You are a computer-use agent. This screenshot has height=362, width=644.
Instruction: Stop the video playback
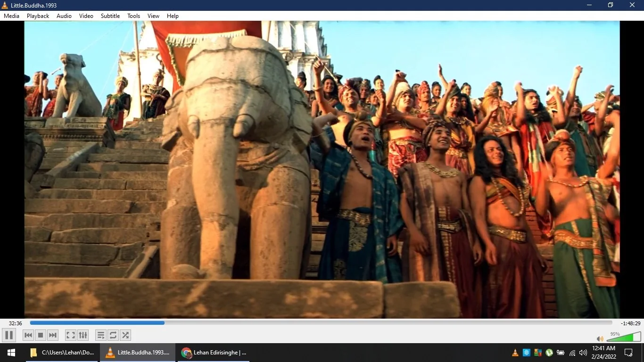point(41,335)
